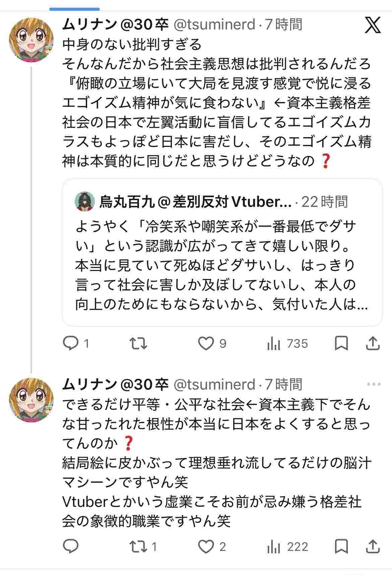Repost the first tweet

coord(139,344)
